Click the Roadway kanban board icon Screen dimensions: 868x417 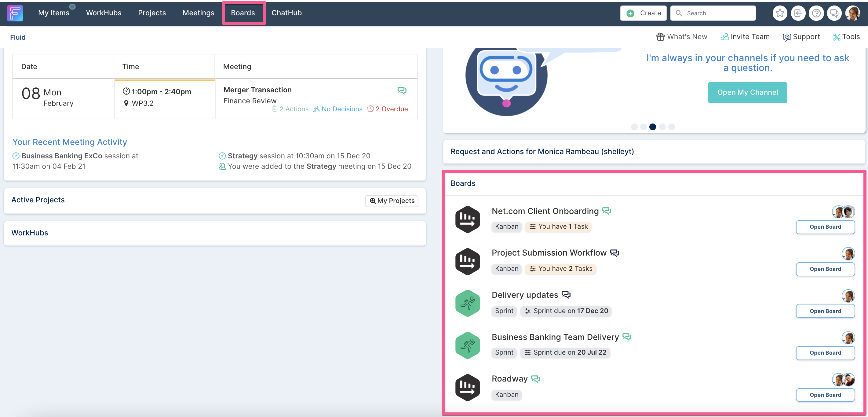click(468, 387)
